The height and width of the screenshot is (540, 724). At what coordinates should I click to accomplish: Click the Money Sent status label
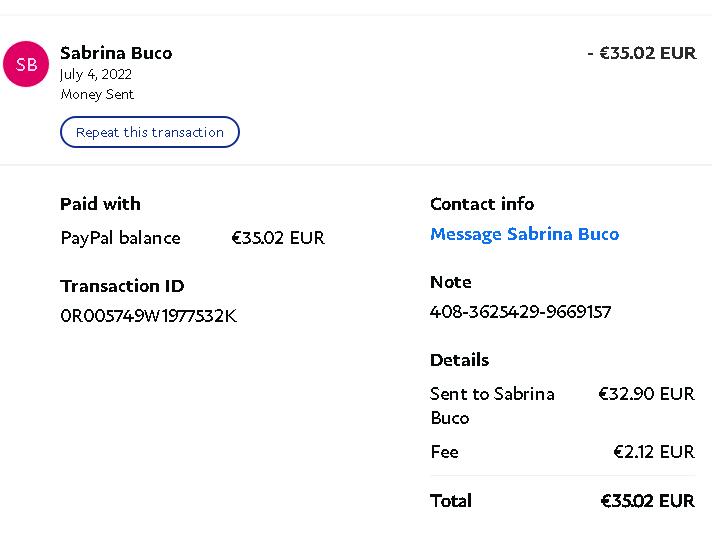pyautogui.click(x=97, y=94)
